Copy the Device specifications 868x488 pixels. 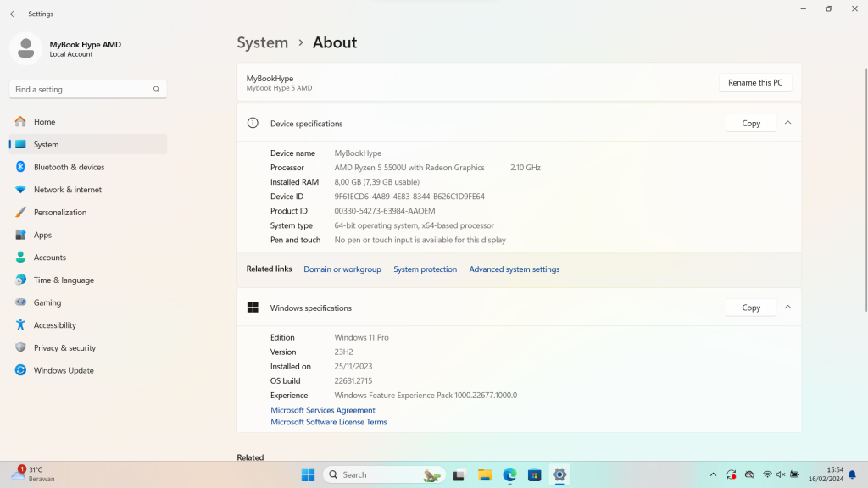[751, 124]
